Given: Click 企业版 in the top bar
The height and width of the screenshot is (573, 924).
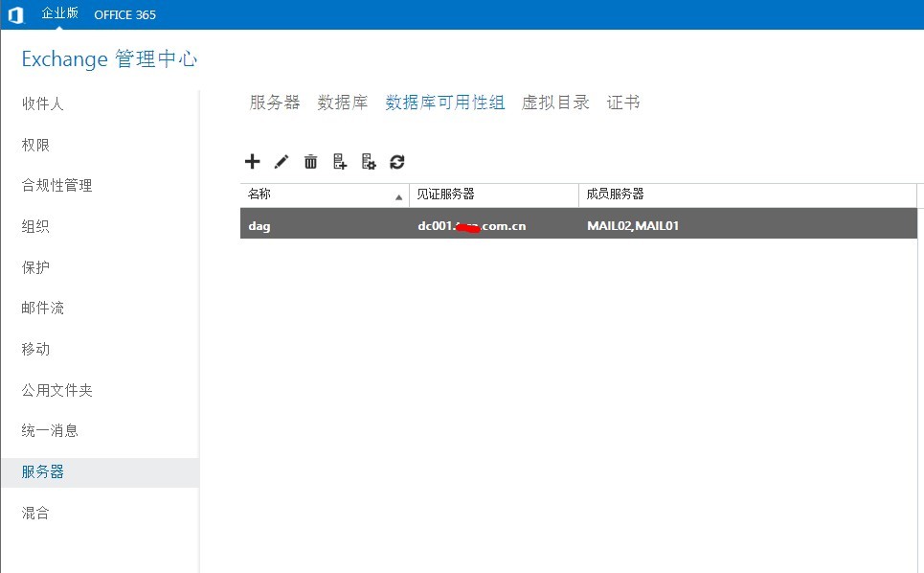Looking at the screenshot, I should pyautogui.click(x=60, y=13).
